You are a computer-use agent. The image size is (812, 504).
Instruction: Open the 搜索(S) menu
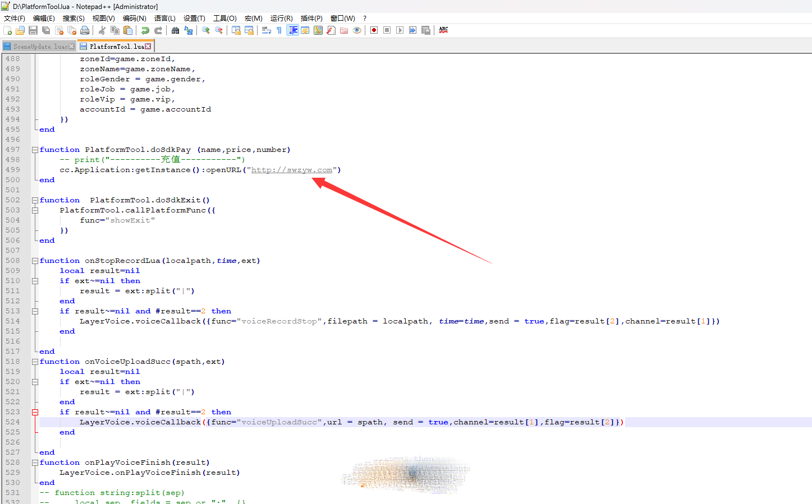[x=74, y=19]
